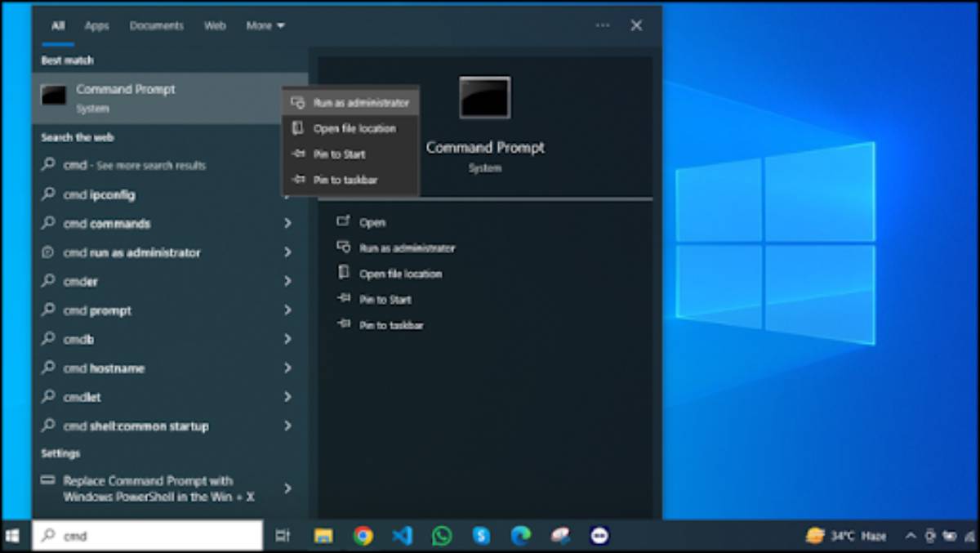Open the More dropdown in search tabs
Image resolution: width=980 pixels, height=553 pixels.
pos(265,26)
